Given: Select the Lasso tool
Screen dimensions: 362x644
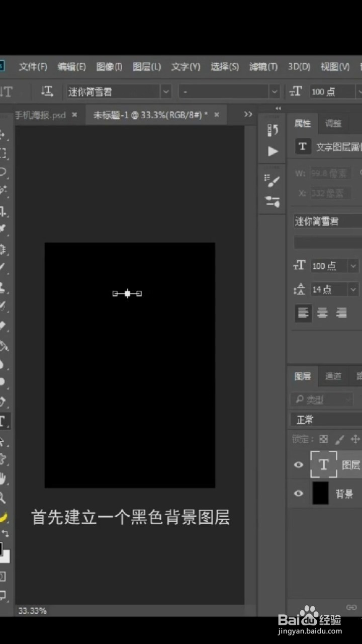Looking at the screenshot, I should (3, 172).
